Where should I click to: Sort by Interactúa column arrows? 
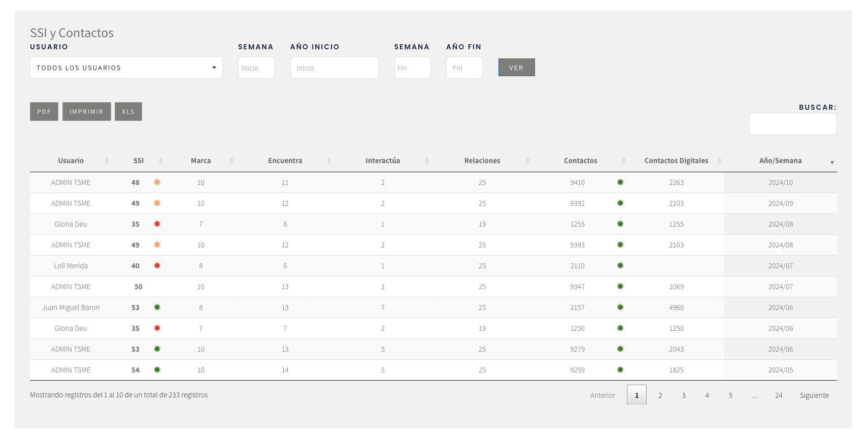pos(427,161)
